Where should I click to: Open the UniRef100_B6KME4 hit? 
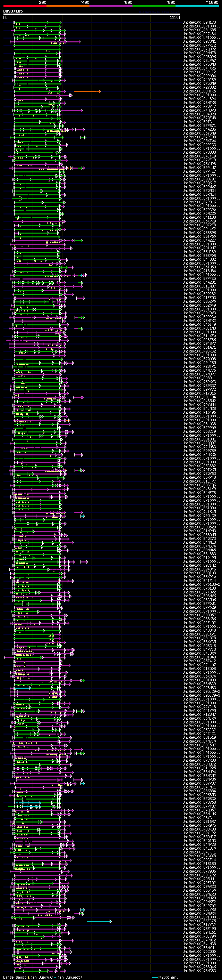(199, 195)
